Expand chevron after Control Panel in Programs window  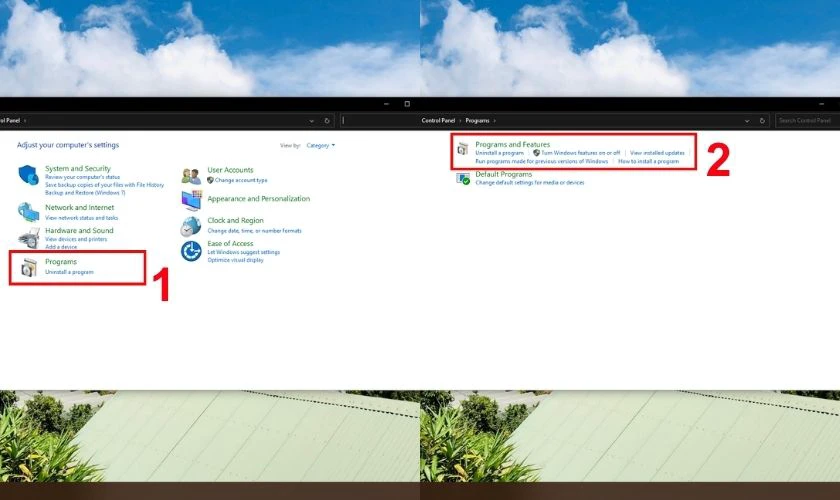[460, 121]
